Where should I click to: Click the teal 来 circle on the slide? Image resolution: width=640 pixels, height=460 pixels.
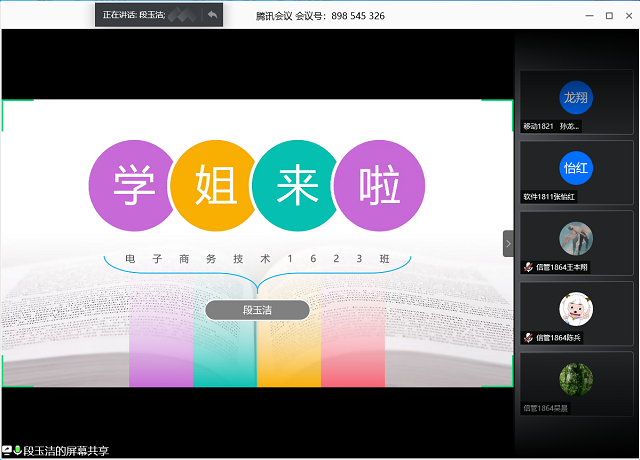[296, 186]
